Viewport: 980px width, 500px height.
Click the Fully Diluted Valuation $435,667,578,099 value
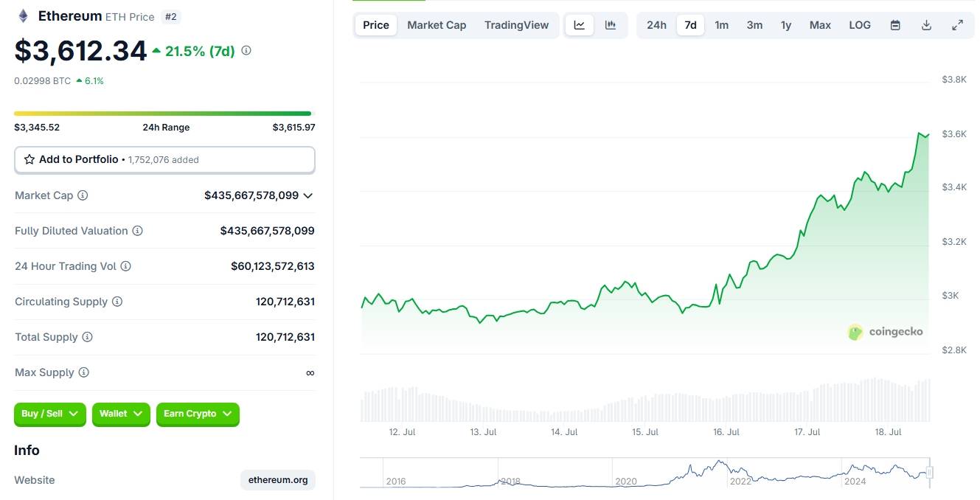(268, 231)
